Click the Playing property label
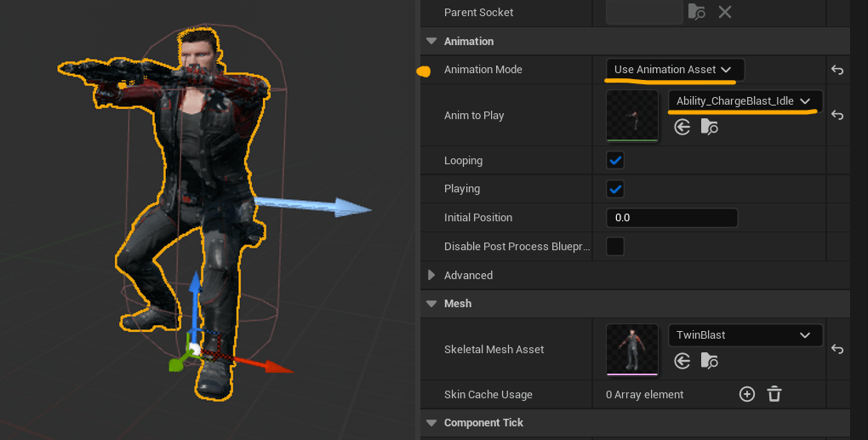Viewport: 868px width, 440px height. click(x=462, y=189)
